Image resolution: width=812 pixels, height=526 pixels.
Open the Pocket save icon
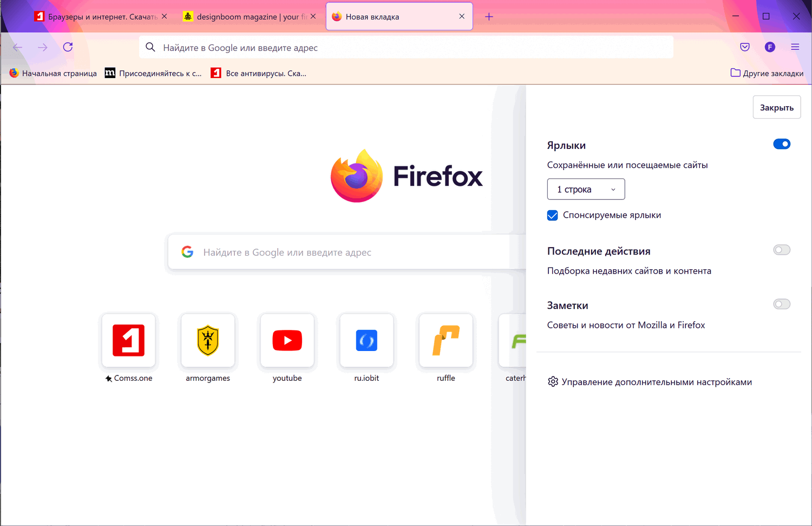point(745,47)
